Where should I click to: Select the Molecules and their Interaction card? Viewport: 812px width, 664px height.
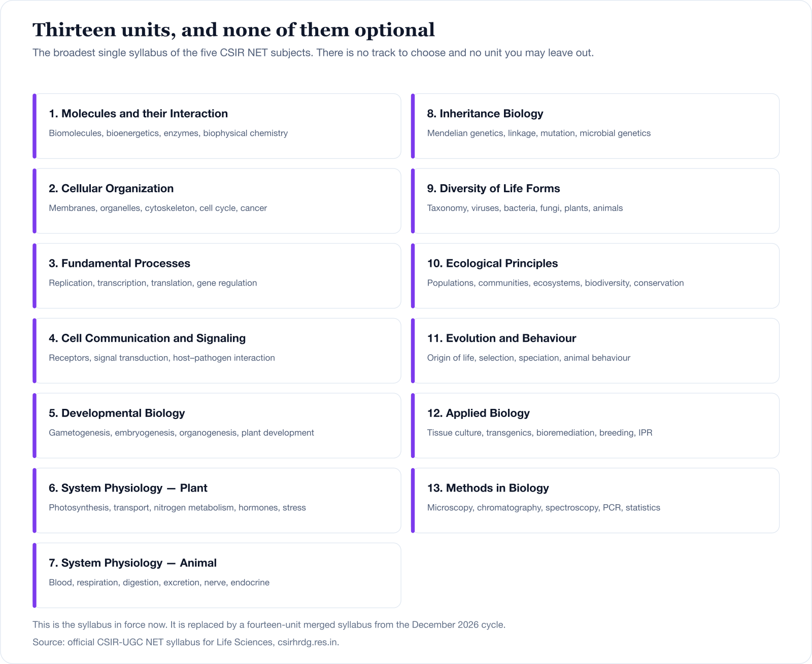click(x=217, y=126)
